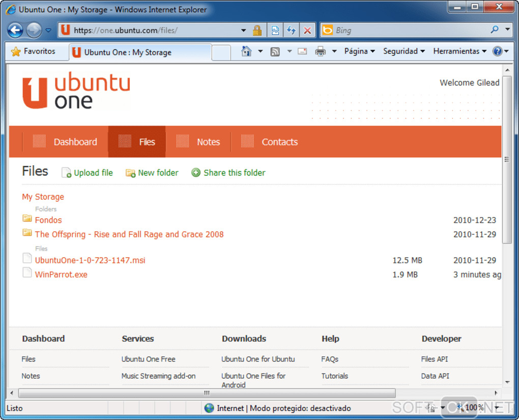Open the Seguridad menu
The height and width of the screenshot is (420, 519).
[x=404, y=51]
